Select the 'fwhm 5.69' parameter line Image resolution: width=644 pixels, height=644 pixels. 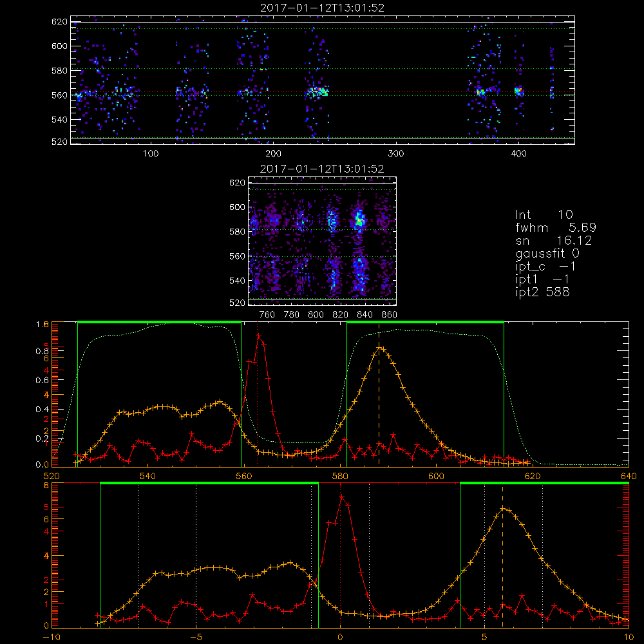click(556, 227)
